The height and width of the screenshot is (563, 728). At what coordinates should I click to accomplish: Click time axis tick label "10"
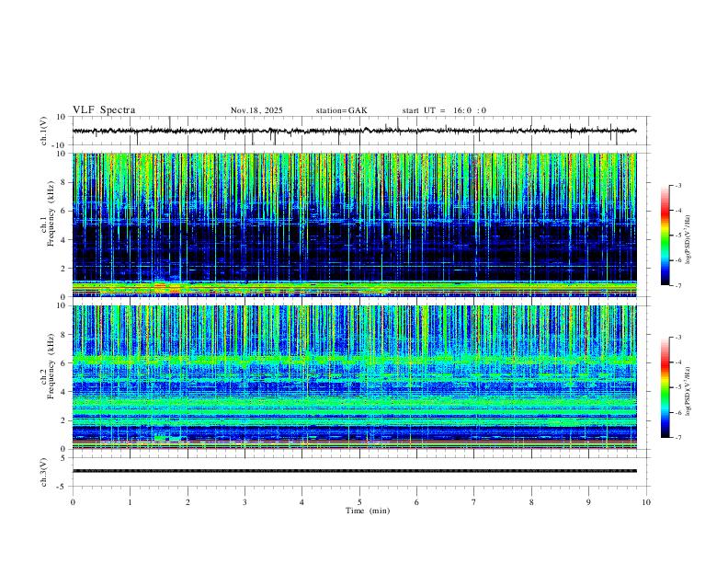[x=646, y=502]
